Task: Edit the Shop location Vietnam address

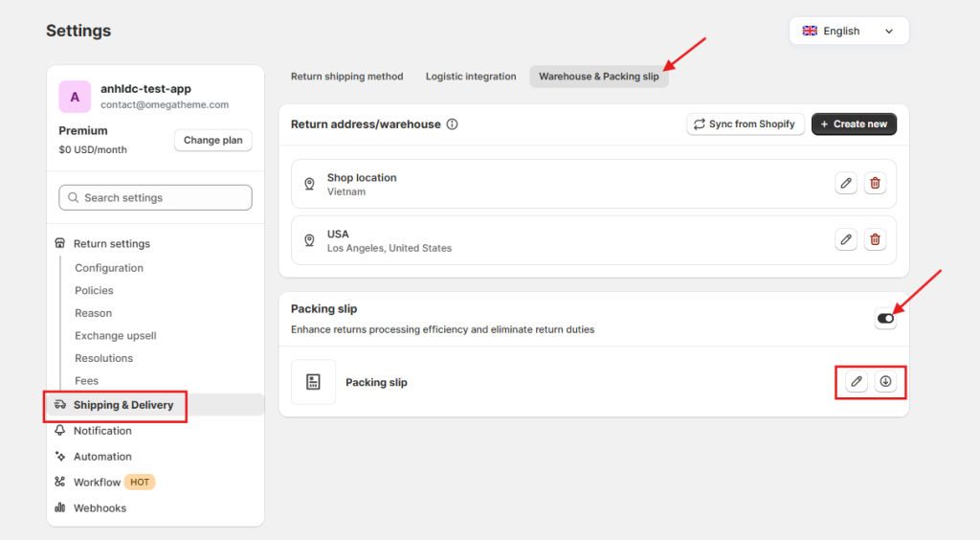Action: coord(846,183)
